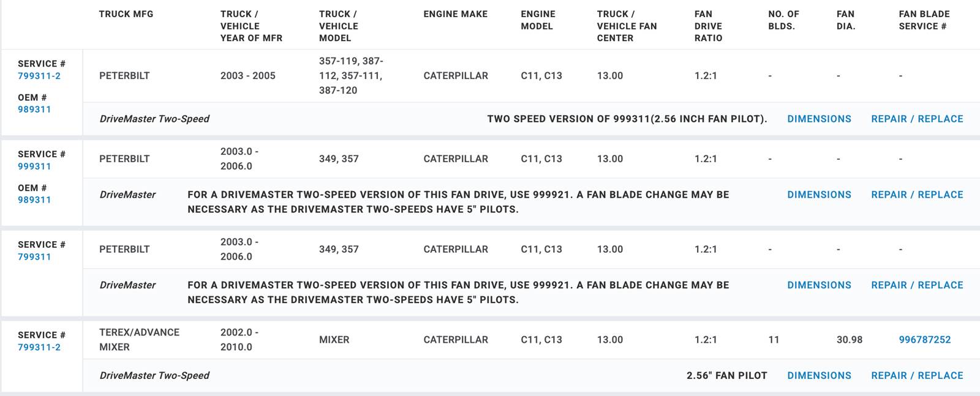Image resolution: width=980 pixels, height=396 pixels.
Task: View DIMENSIONS for the Terex/Advance Mixer row
Action: (819, 376)
